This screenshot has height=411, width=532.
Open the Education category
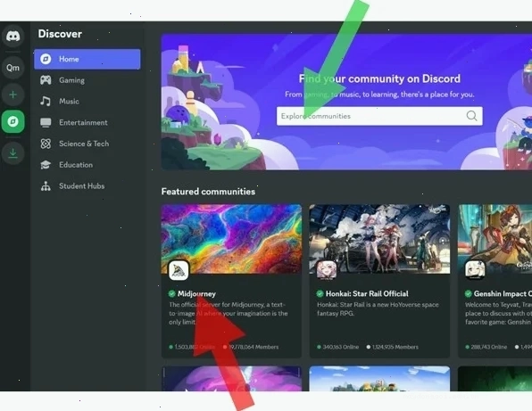tap(87, 165)
